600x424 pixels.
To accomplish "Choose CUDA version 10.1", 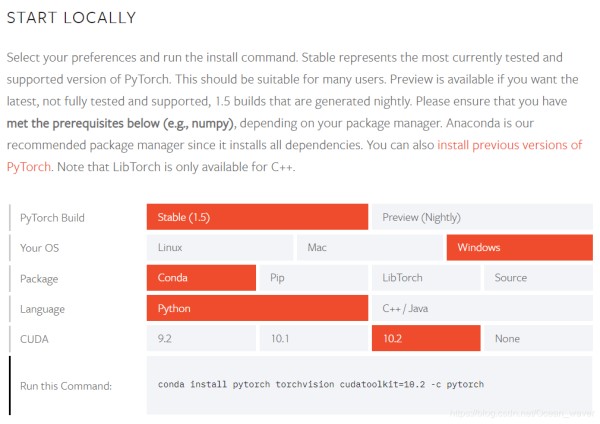I will pyautogui.click(x=314, y=338).
